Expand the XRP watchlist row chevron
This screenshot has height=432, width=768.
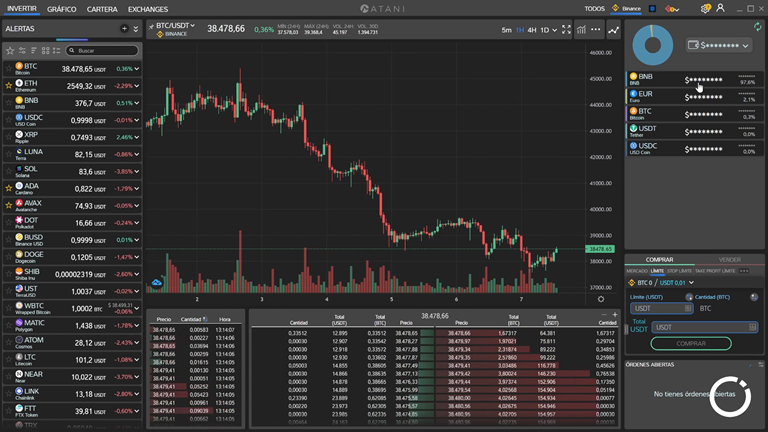coord(137,137)
